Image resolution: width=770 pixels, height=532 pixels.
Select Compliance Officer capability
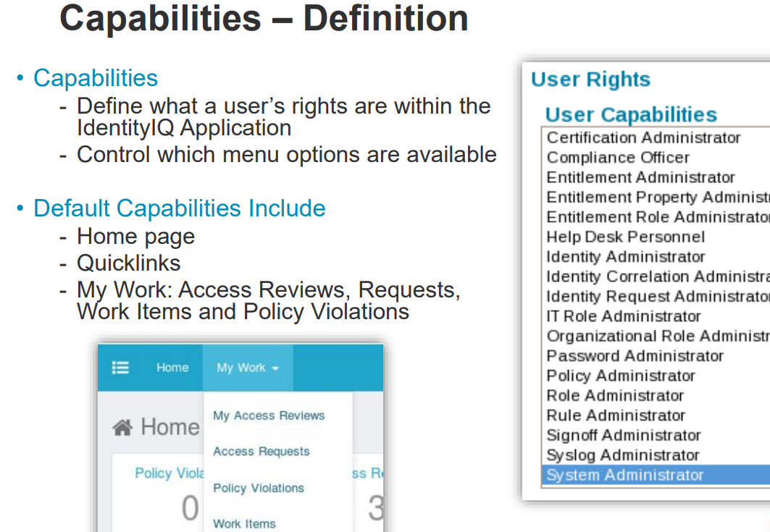pos(656,158)
